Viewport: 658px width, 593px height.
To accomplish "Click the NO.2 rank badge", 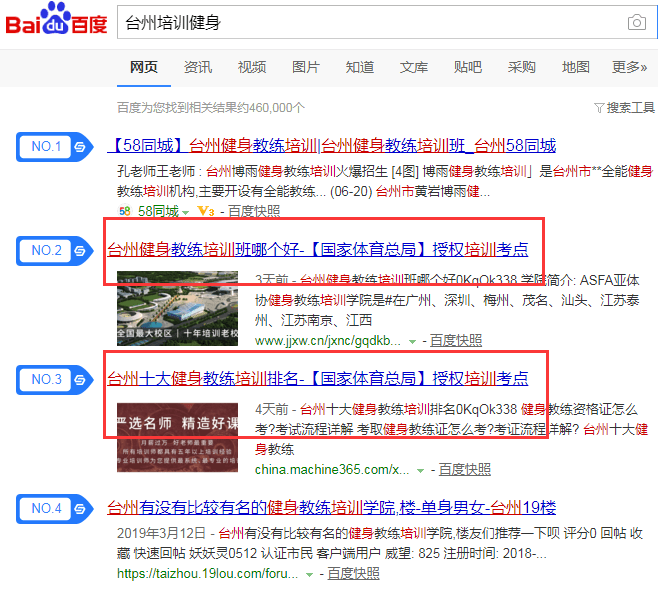I will coord(54,251).
